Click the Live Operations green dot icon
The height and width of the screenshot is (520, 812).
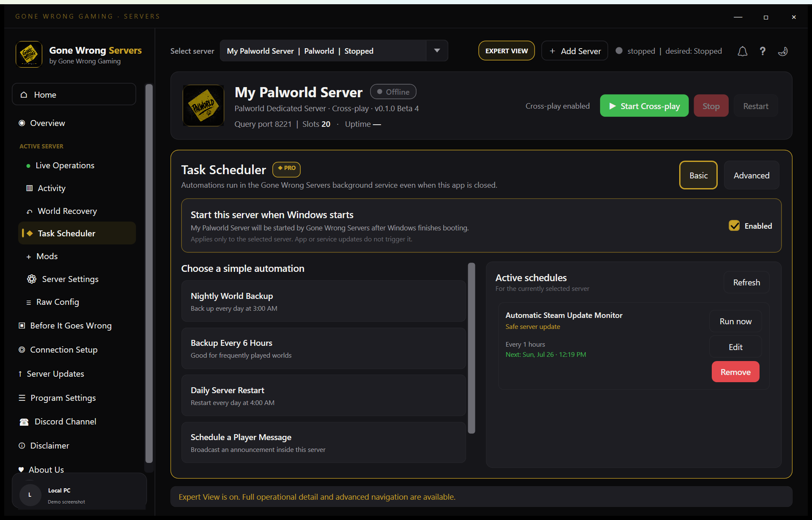click(x=28, y=166)
